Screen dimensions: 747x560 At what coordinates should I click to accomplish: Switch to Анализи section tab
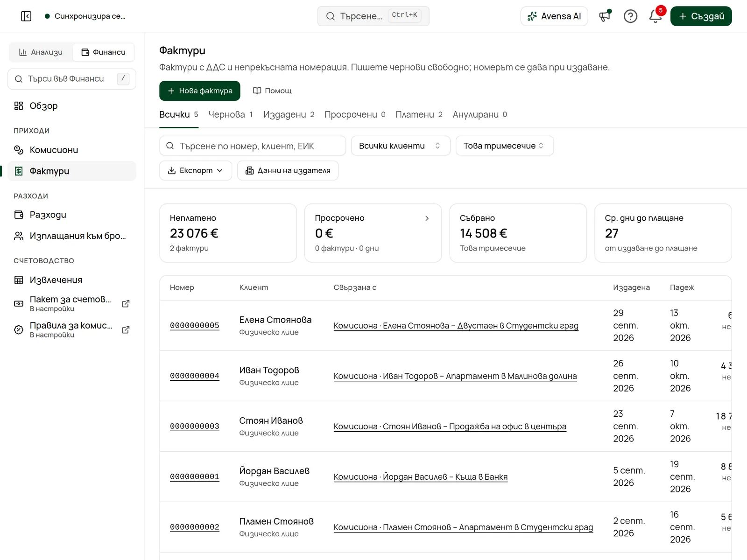coord(41,52)
